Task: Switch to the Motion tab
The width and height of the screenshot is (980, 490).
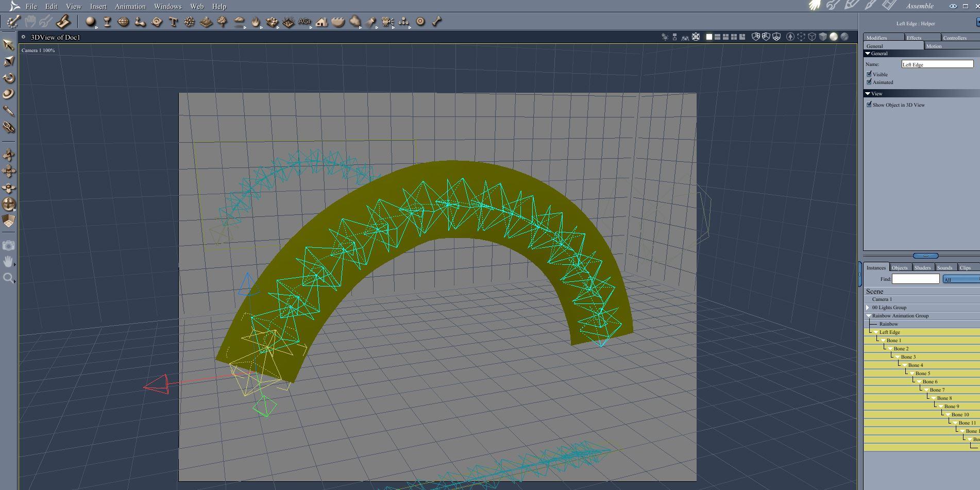Action: (952, 46)
